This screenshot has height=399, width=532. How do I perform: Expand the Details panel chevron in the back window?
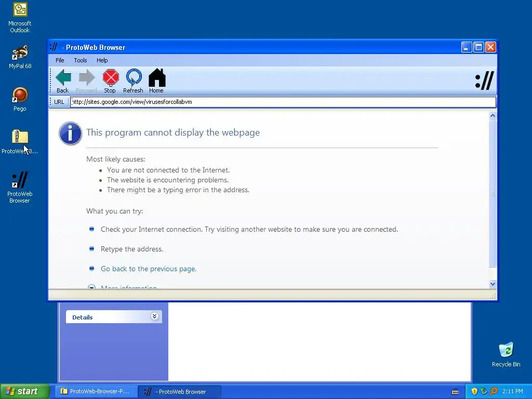click(154, 316)
